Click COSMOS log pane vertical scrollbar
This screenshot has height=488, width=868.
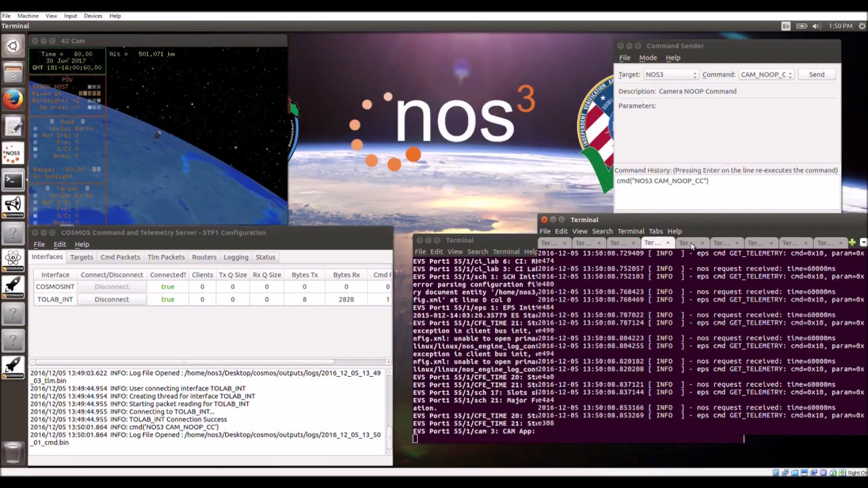(x=389, y=413)
